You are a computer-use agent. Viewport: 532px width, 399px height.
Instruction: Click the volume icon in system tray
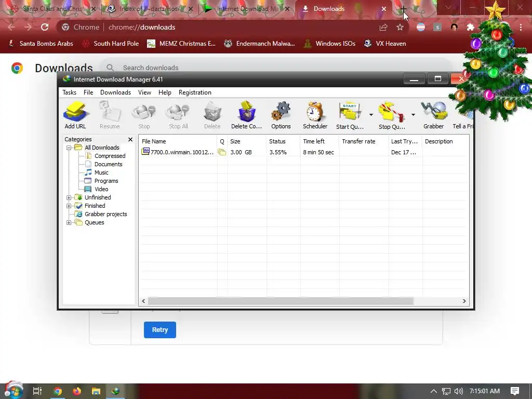(458, 391)
